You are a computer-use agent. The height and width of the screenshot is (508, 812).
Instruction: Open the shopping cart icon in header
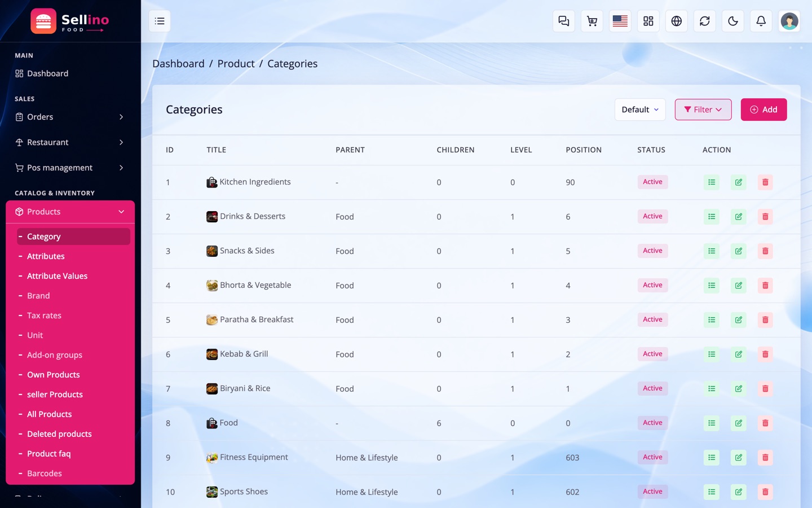[592, 21]
